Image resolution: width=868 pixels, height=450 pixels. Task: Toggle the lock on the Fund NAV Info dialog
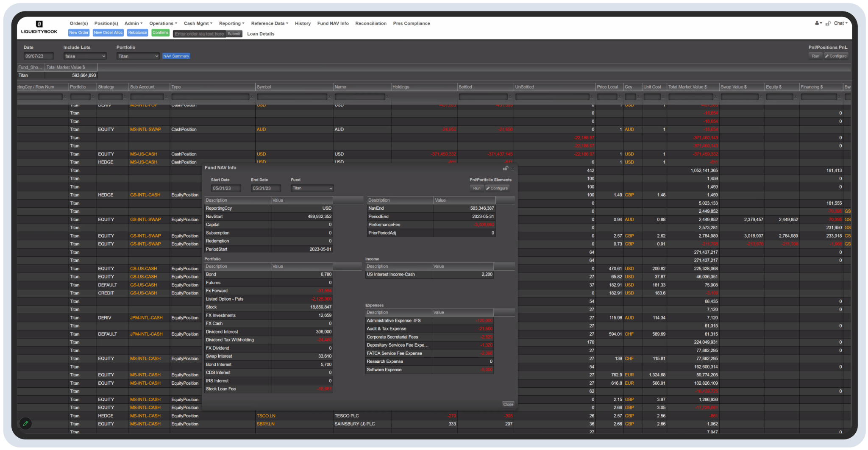[505, 168]
